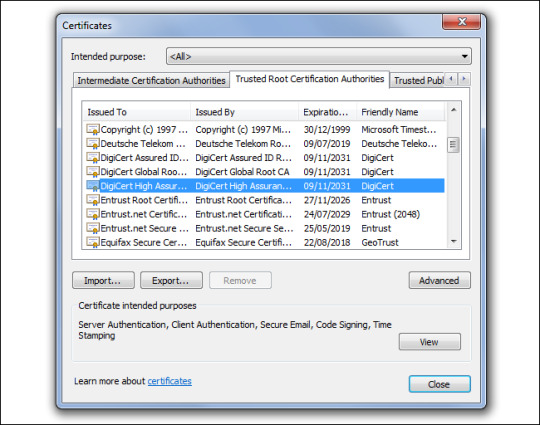Click the tab strip scroll-right arrow
The image size is (540, 425).
click(464, 79)
